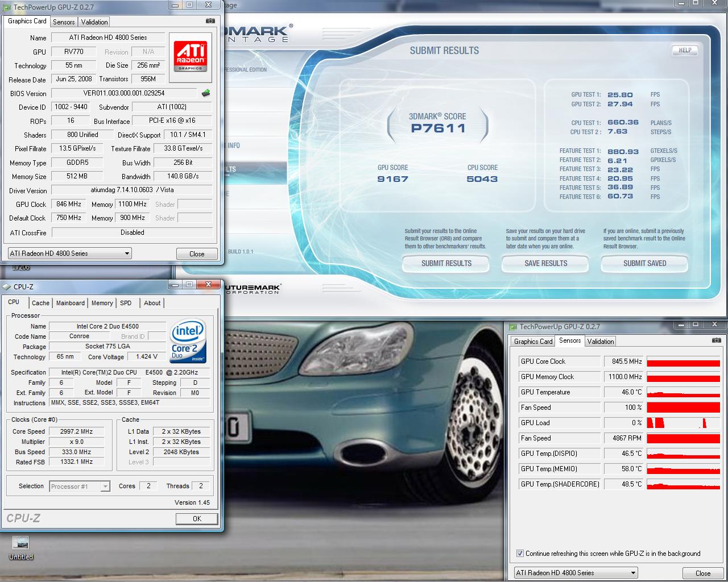Click the Rated FSB 1332.1 MHz value
Viewport: 728px width, 582px height.
pyautogui.click(x=76, y=462)
